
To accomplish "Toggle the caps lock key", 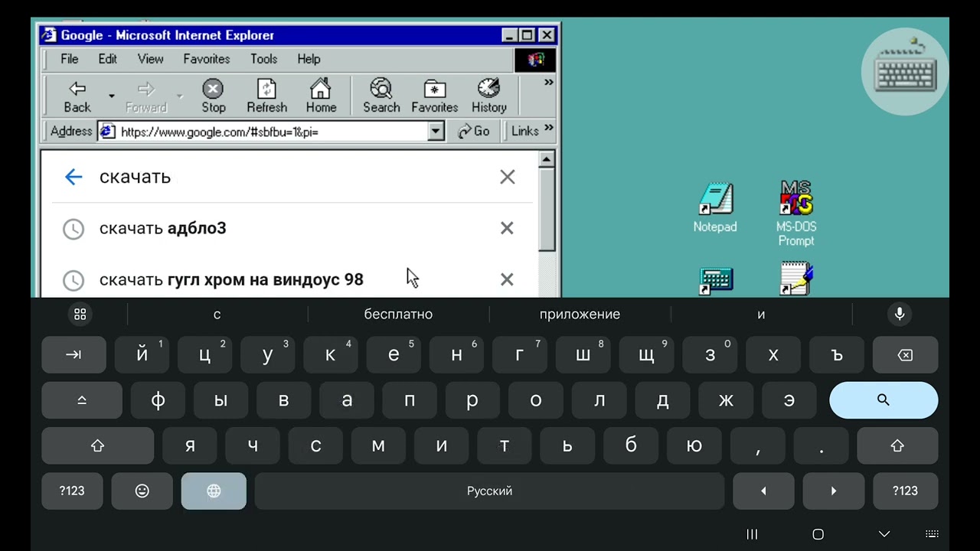I will [82, 400].
